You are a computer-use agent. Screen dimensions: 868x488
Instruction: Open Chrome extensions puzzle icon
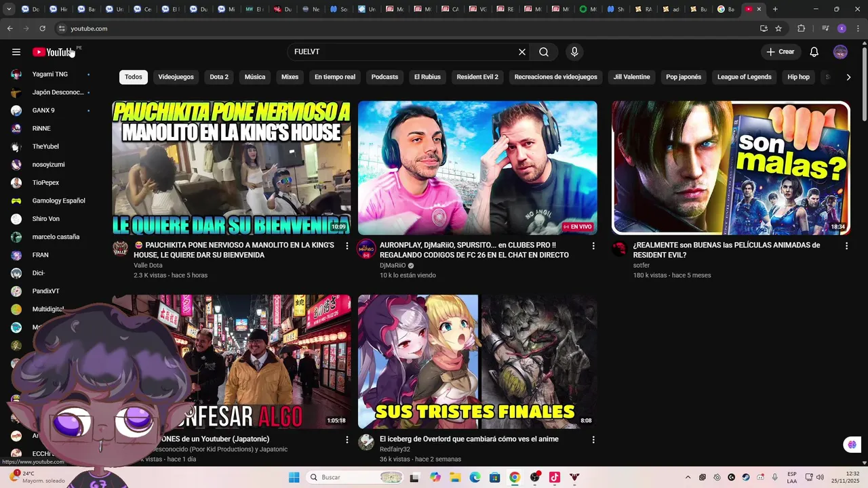click(801, 28)
